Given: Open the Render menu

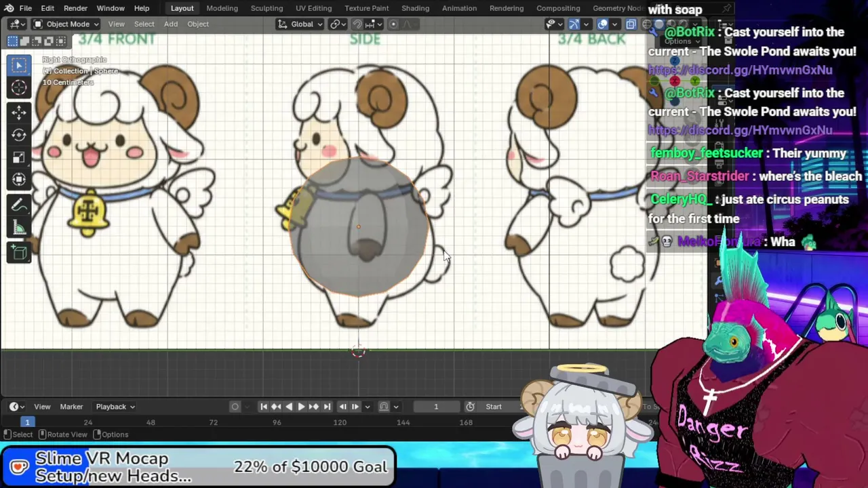Looking at the screenshot, I should (x=75, y=8).
